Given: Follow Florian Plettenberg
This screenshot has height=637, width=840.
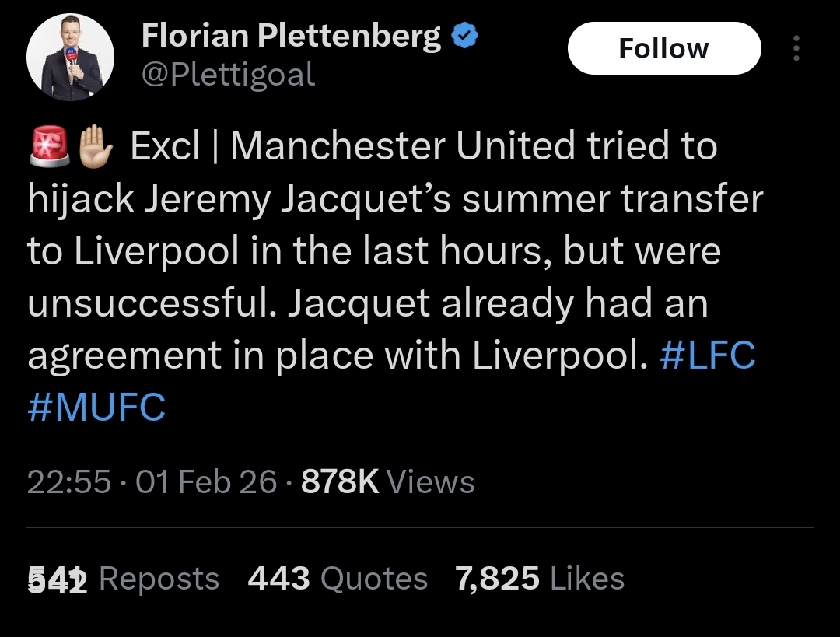Looking at the screenshot, I should (663, 49).
